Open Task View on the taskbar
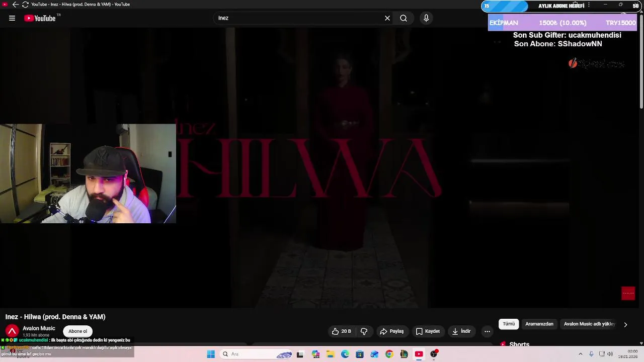Viewport: 644px width, 362px height. 300,354
